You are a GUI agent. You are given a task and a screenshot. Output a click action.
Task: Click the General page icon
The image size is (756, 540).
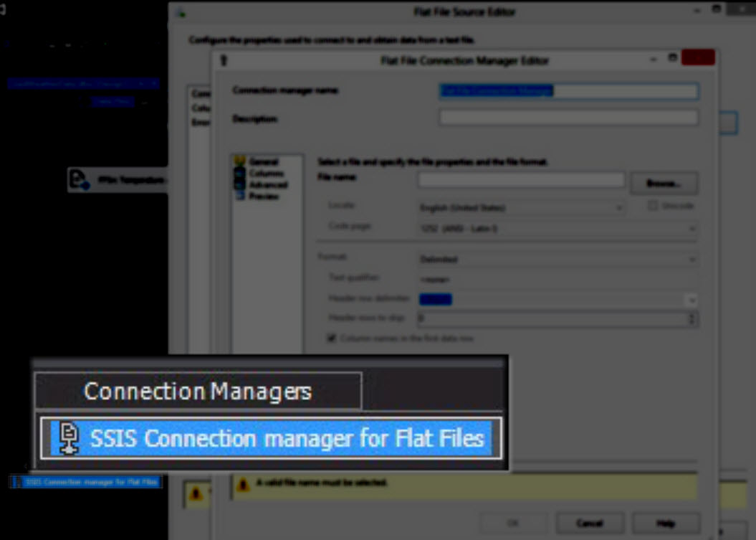(x=239, y=161)
